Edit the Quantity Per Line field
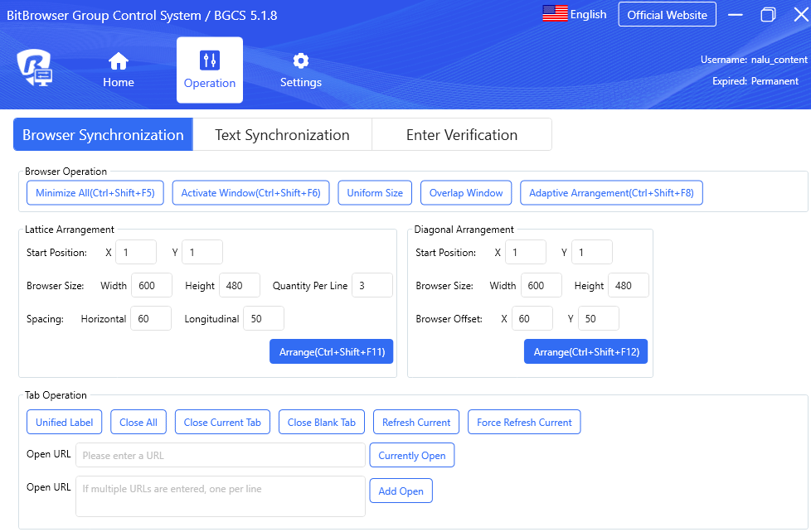This screenshot has height=532, width=811. pos(372,285)
